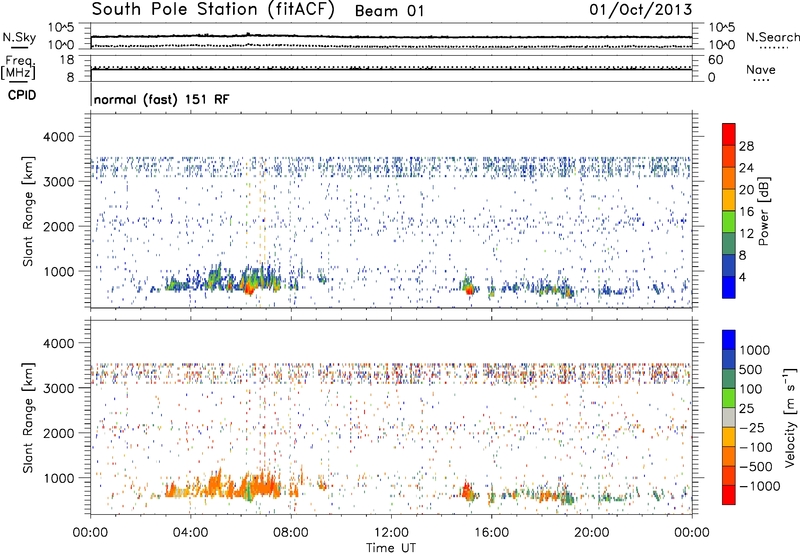
Task: Click the 4000 tick in the power panel
Action: pyautogui.click(x=58, y=137)
